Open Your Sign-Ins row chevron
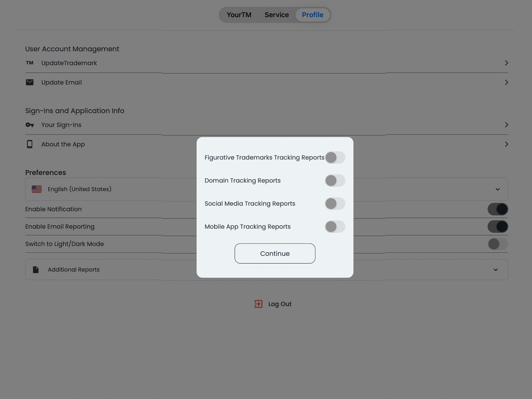This screenshot has width=532, height=399. 506,125
